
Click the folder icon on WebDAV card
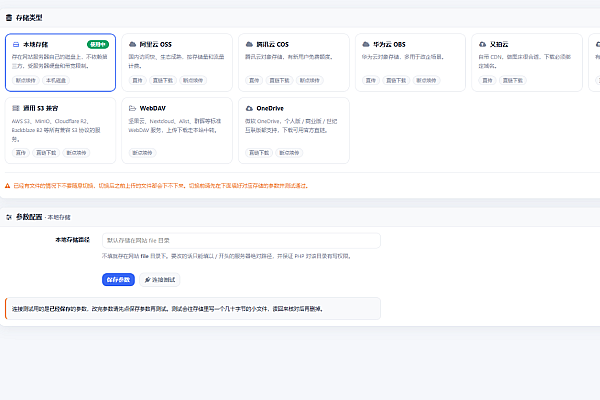[132, 108]
